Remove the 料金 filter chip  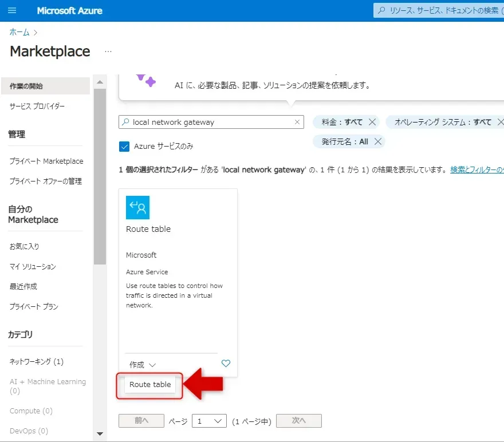click(x=372, y=122)
